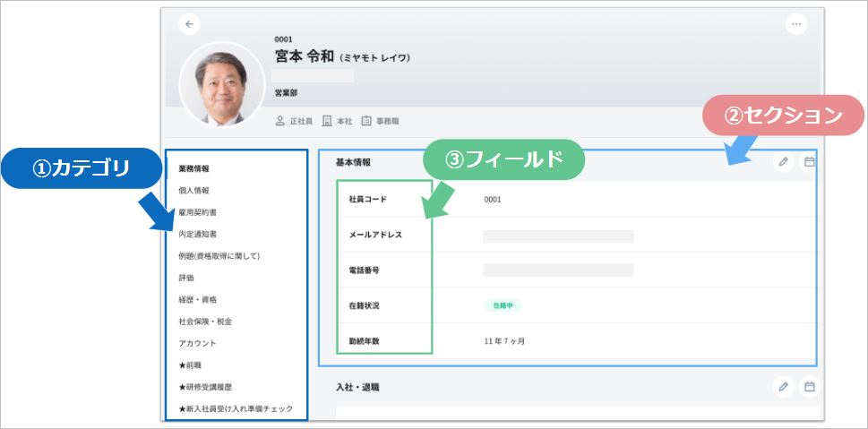Open the ★研修受講履歴 category
Image resolution: width=868 pixels, height=429 pixels.
(205, 387)
